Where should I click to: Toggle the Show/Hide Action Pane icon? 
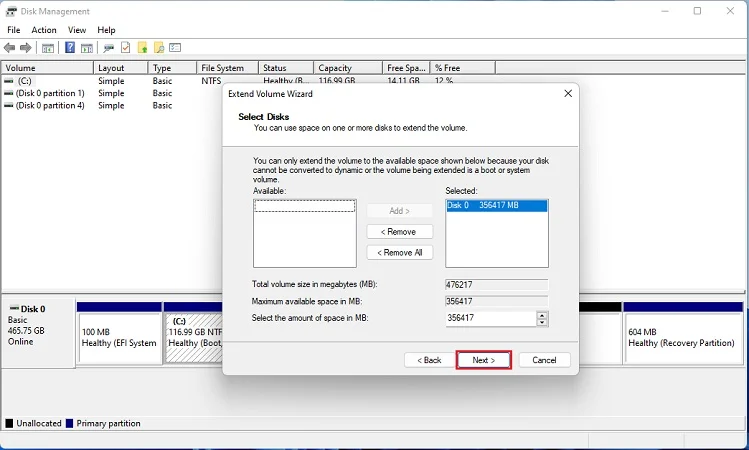point(86,48)
